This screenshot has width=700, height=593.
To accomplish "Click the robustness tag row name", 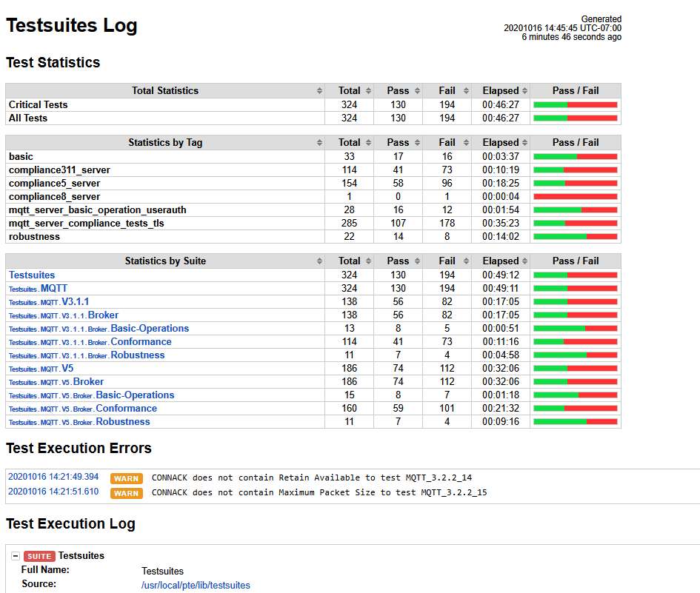I will tap(34, 236).
